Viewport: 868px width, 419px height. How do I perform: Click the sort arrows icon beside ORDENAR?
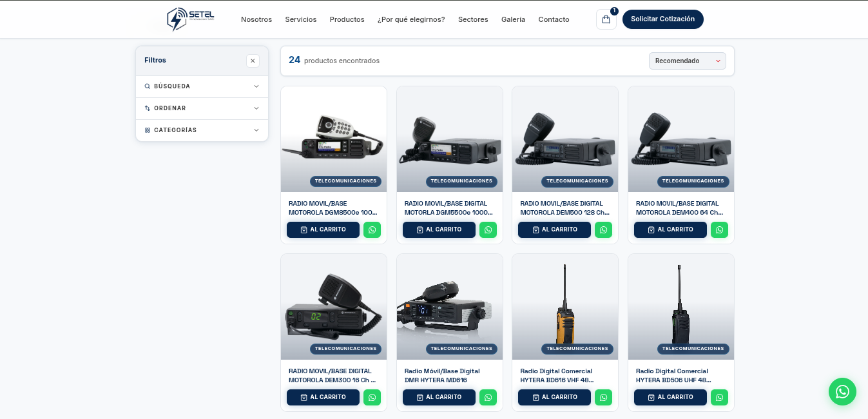(148, 108)
